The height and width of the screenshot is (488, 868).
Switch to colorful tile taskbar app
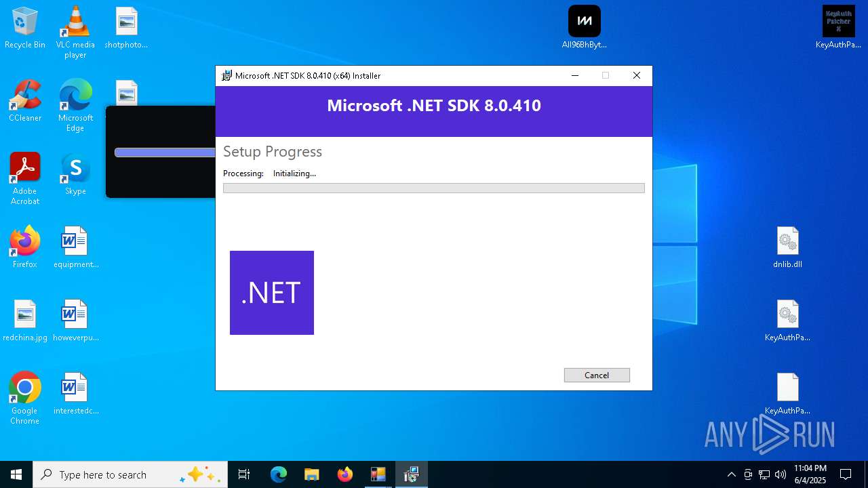click(378, 474)
